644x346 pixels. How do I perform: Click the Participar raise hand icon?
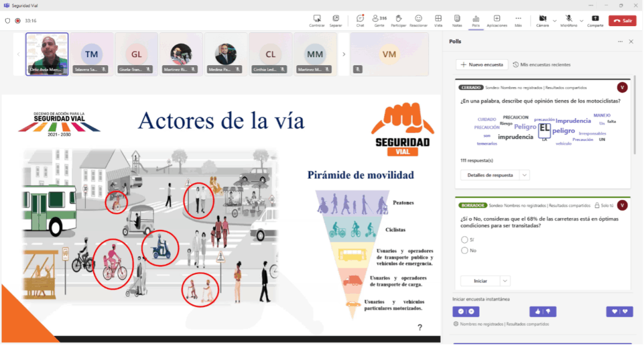398,20
